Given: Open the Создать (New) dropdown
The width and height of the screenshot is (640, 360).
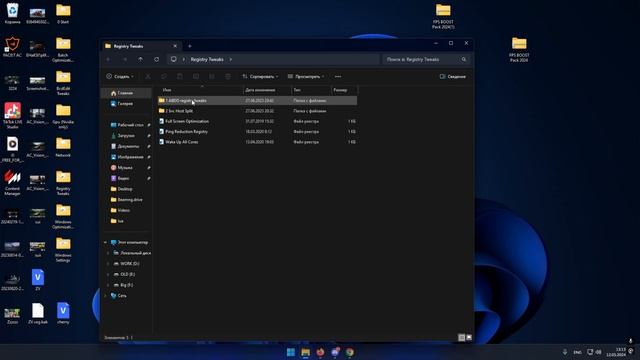Looking at the screenshot, I should (x=120, y=76).
